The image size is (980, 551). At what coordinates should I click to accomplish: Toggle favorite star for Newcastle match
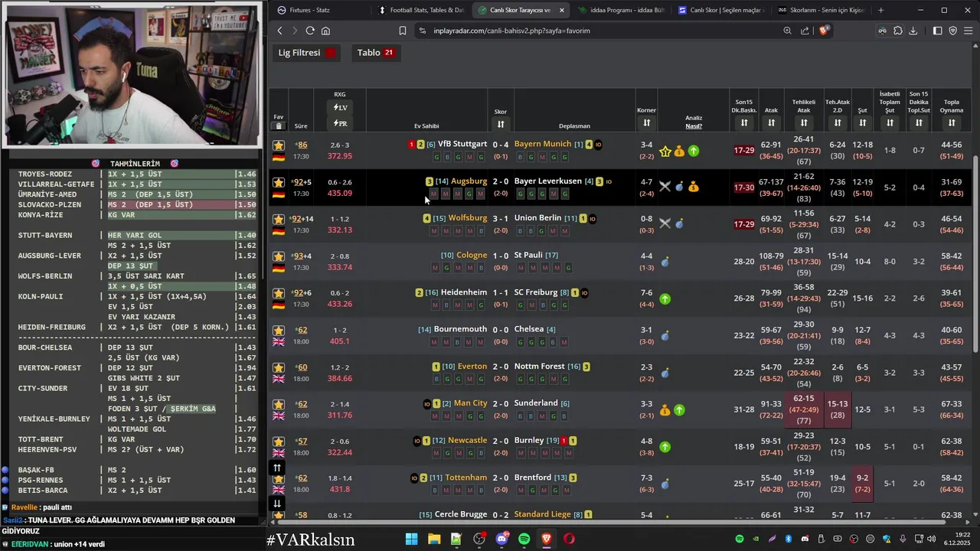pyautogui.click(x=279, y=442)
